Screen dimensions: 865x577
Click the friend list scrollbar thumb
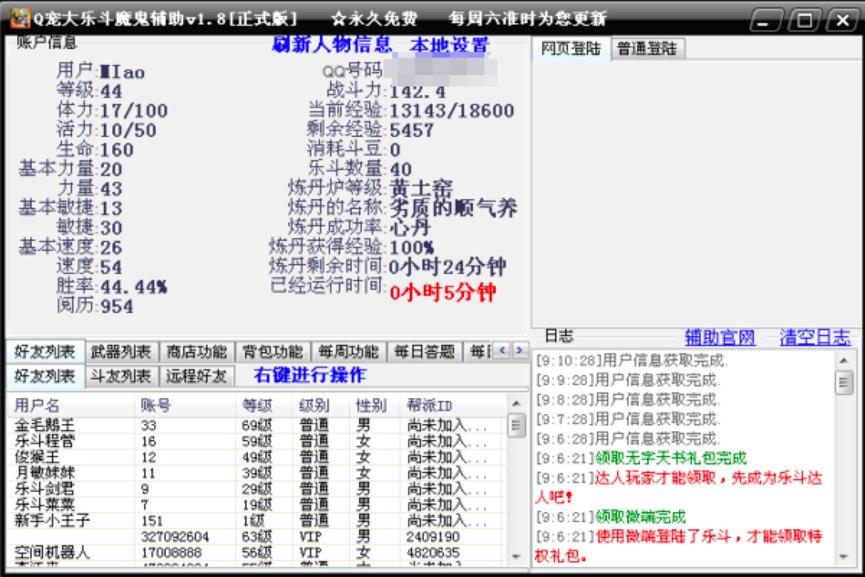point(516,426)
